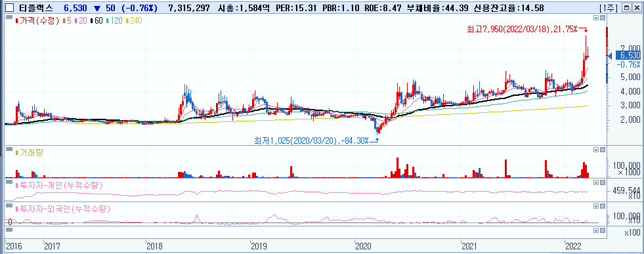Select the 가격(수정) price legend label
The image size is (644, 254).
[x=39, y=21]
